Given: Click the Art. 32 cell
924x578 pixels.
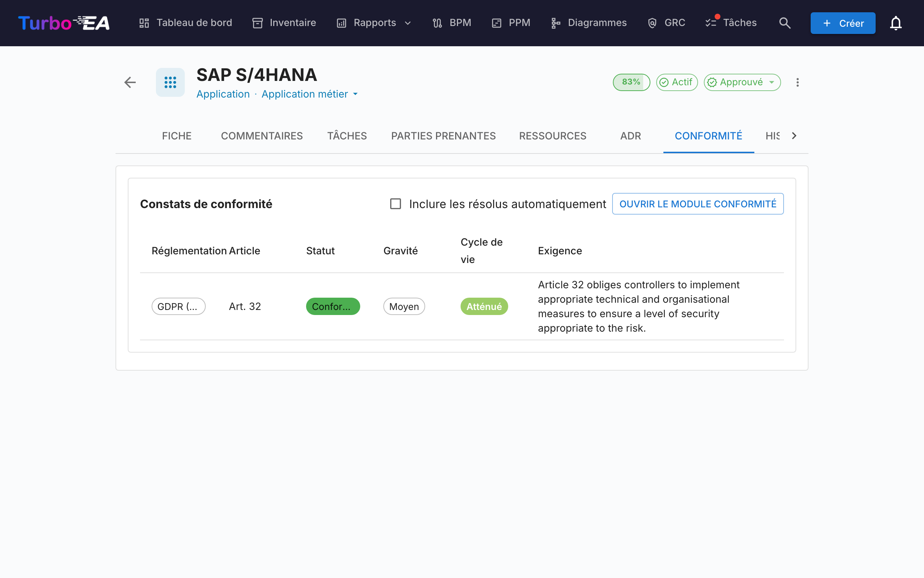Looking at the screenshot, I should point(245,306).
